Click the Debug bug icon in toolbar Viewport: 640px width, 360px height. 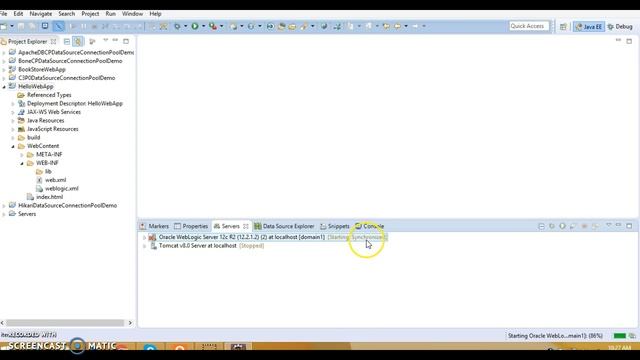(177, 26)
